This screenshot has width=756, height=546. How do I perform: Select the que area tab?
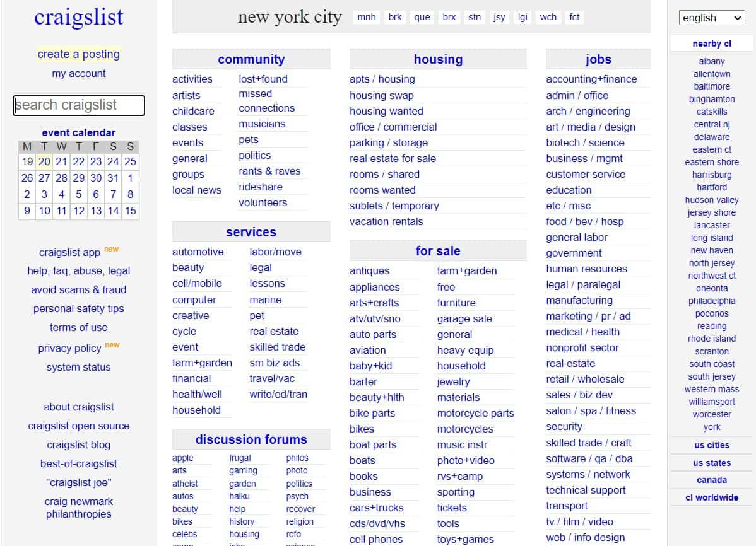click(x=422, y=17)
